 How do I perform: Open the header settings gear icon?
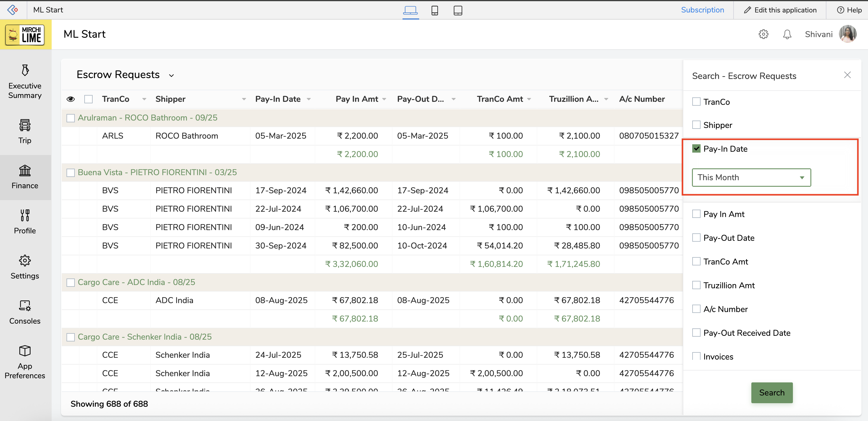click(x=763, y=34)
